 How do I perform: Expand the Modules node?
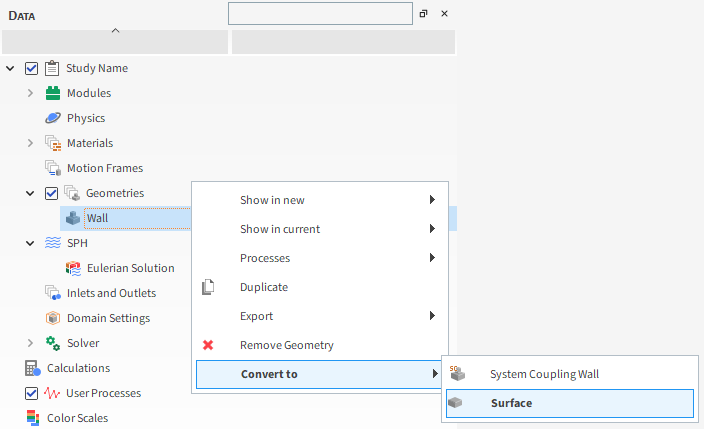click(30, 93)
